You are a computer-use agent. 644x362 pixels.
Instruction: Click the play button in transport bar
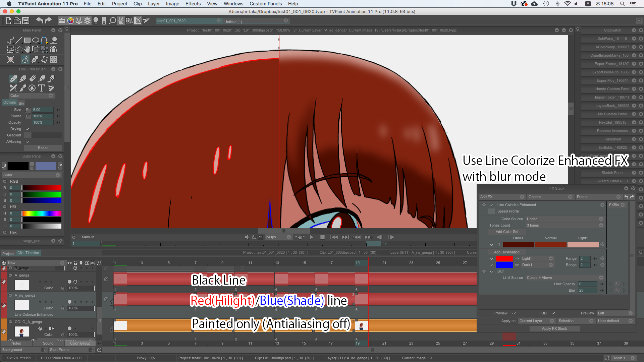[311, 237]
